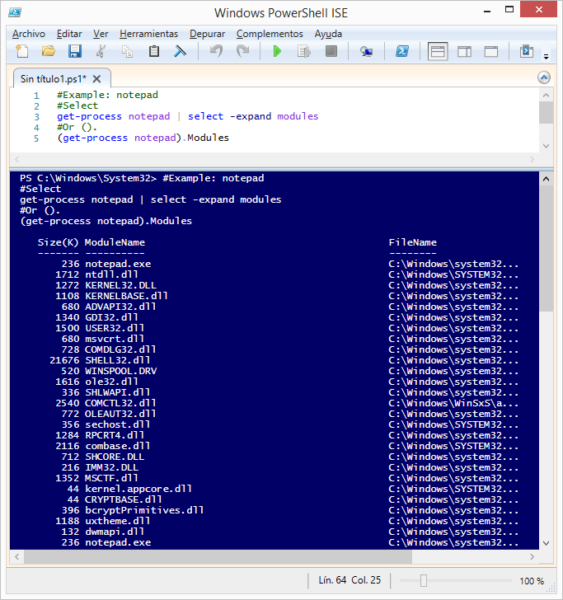Run script with the green play button
Viewport: 563px width, 600px height.
tap(277, 51)
